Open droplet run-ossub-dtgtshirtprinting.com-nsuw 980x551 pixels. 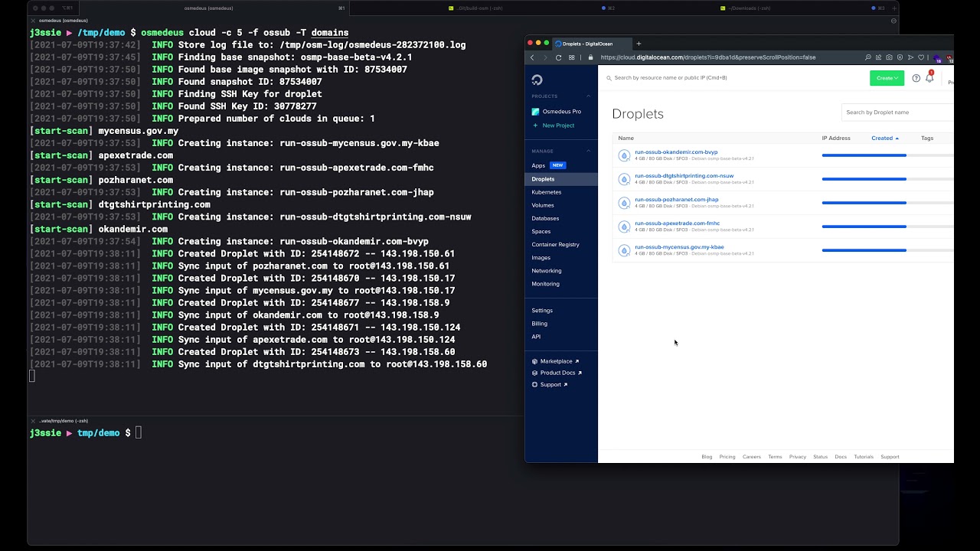(684, 176)
